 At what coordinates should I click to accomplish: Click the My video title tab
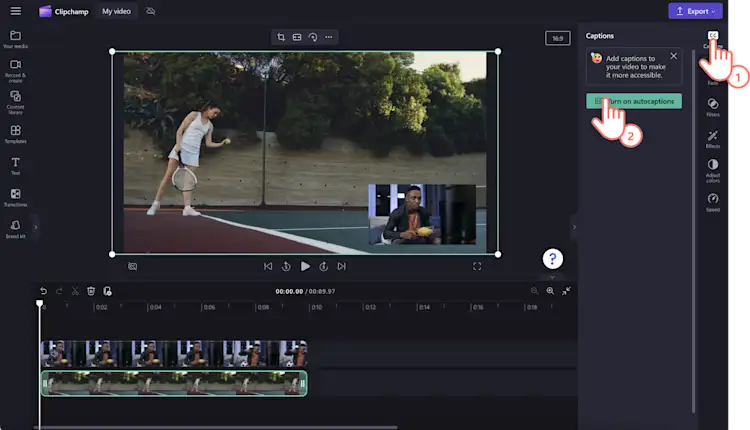(119, 11)
